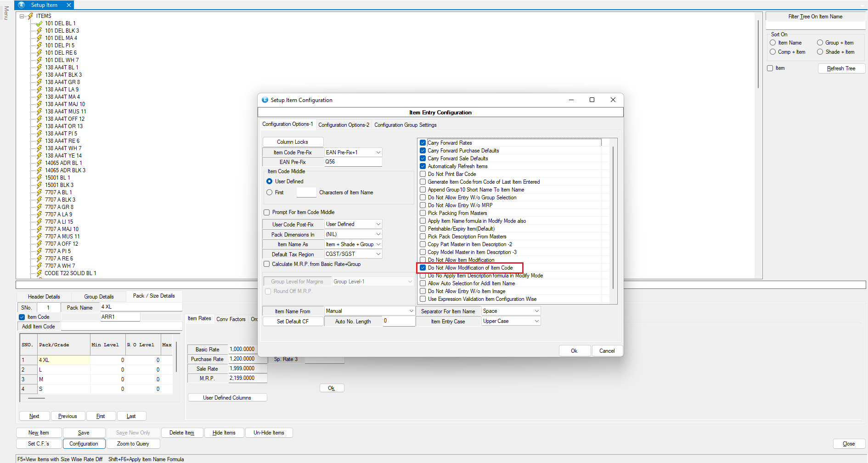868x463 pixels.
Task: Click Ok in the configuration dialog
Action: [574, 351]
